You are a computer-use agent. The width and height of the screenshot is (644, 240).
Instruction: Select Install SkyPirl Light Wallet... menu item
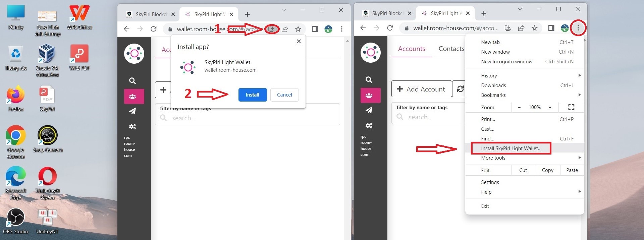pyautogui.click(x=525, y=148)
